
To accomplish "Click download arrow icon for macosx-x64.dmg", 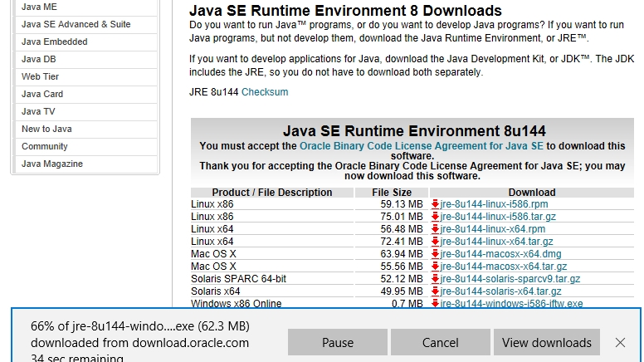I will click(x=435, y=254).
